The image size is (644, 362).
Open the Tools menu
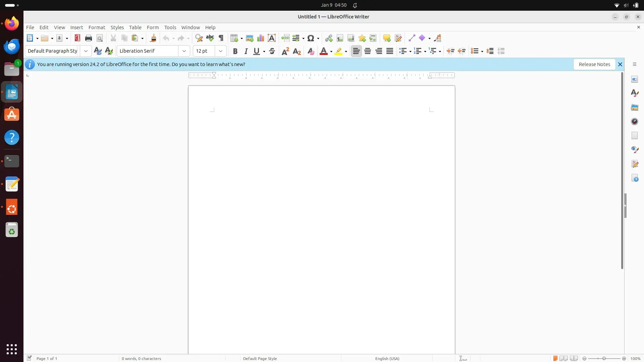point(170,27)
